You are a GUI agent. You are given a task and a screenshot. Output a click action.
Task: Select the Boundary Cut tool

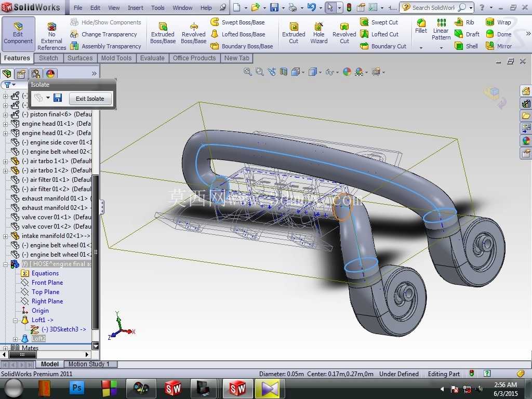(x=383, y=46)
